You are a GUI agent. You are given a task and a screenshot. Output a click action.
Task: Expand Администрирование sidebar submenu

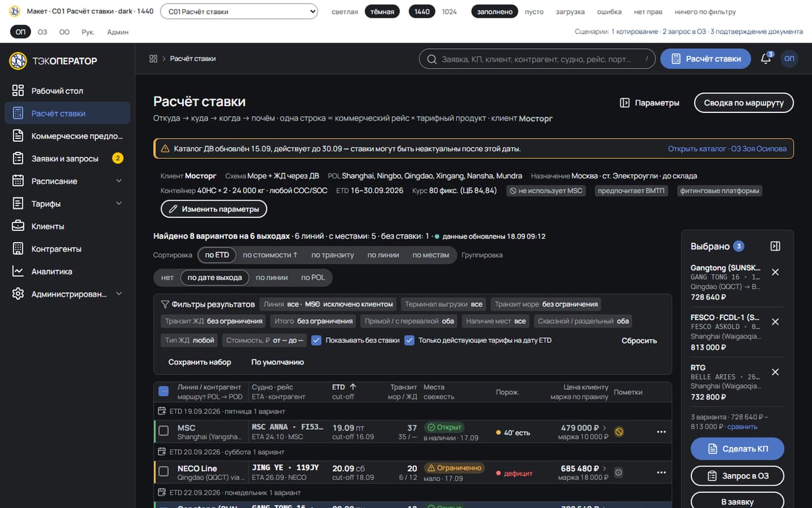(67, 294)
